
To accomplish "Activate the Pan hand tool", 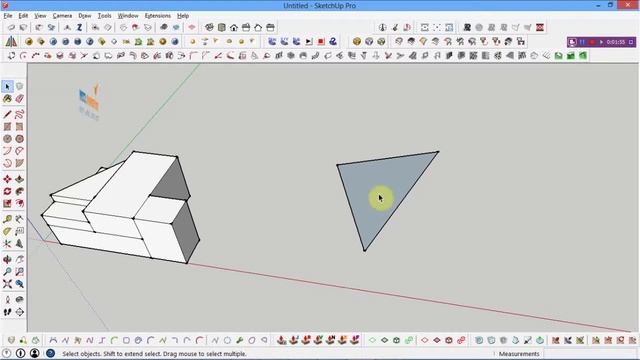I will pyautogui.click(x=19, y=259).
